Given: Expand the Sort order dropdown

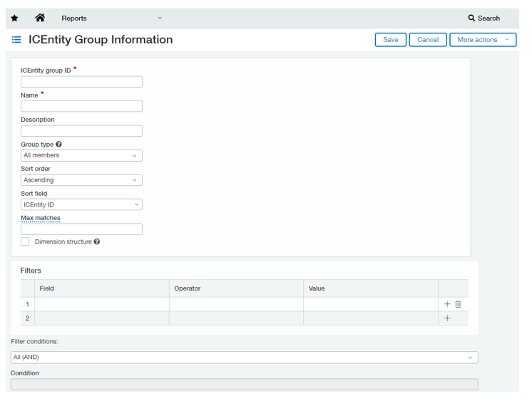Looking at the screenshot, I should pos(81,180).
